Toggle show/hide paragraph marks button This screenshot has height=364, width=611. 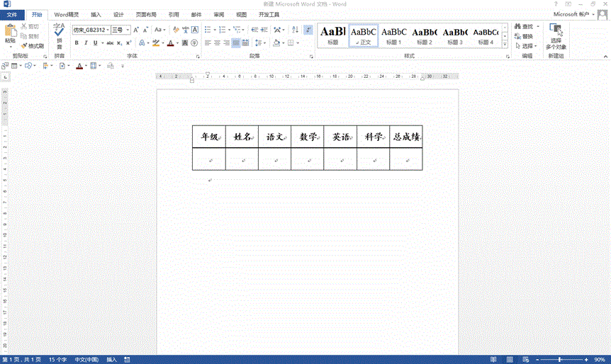point(308,30)
